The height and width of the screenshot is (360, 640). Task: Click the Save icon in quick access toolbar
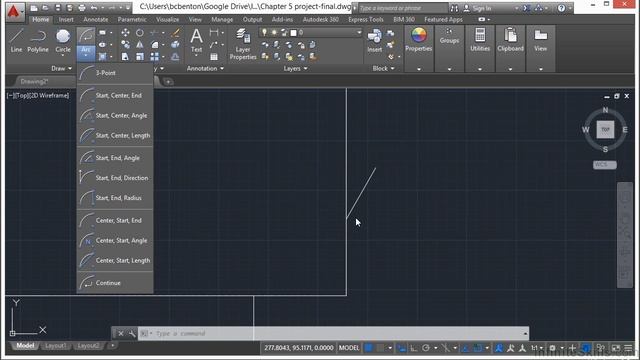[58, 8]
